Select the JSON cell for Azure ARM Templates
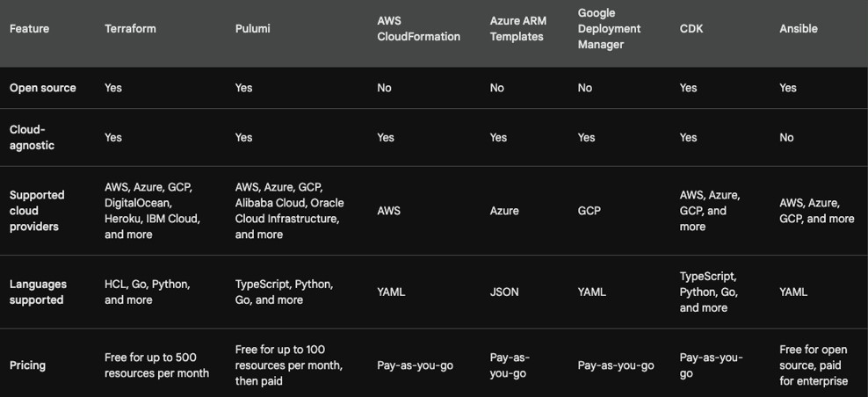 click(504, 292)
